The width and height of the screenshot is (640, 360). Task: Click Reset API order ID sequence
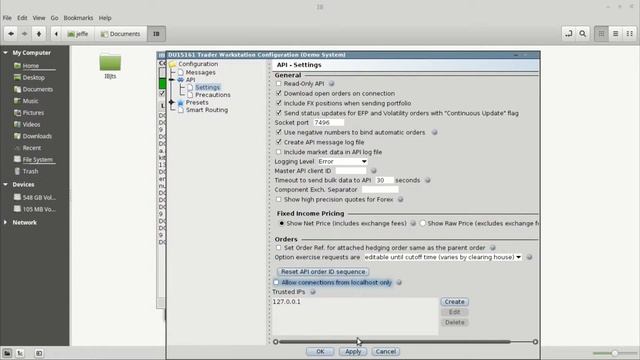click(323, 271)
